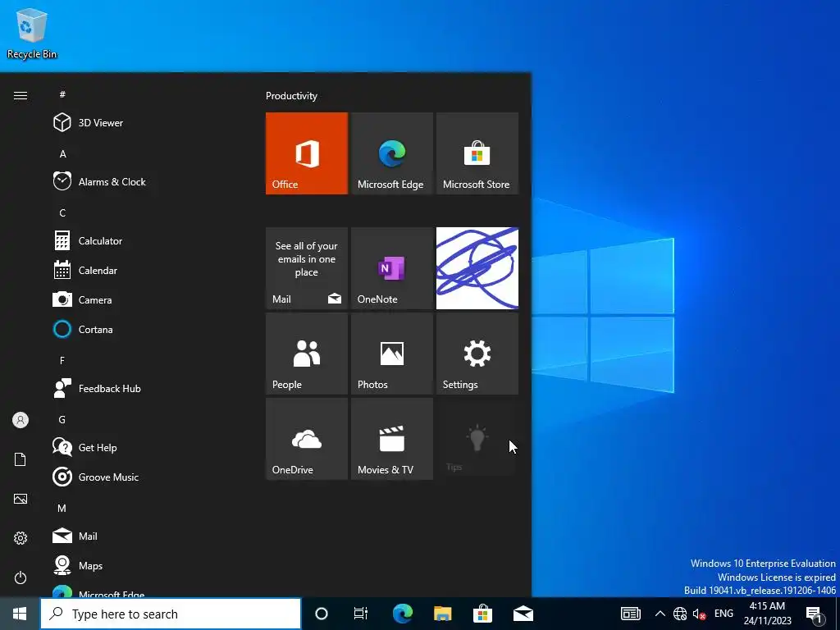
Task: Open Cortana circle on the taskbar
Action: (x=322, y=614)
